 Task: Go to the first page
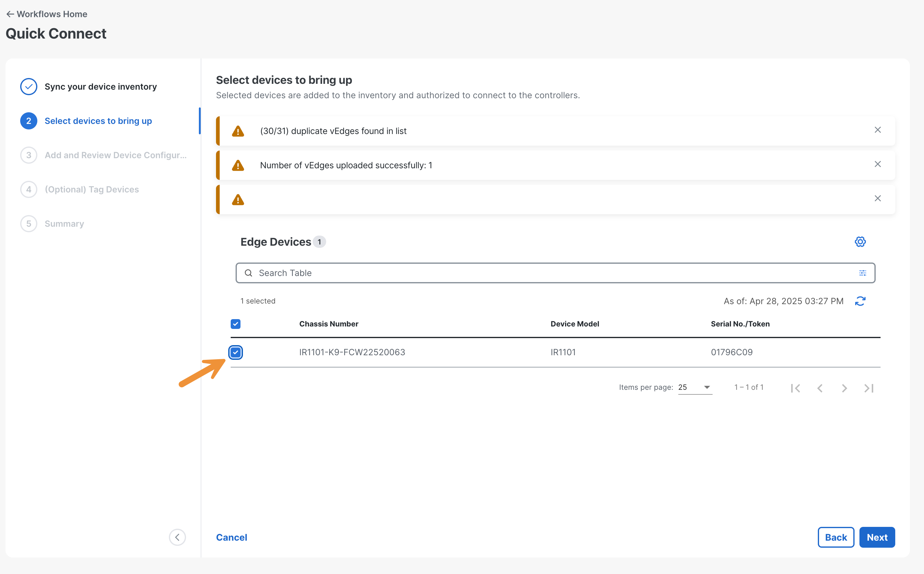pyautogui.click(x=795, y=388)
